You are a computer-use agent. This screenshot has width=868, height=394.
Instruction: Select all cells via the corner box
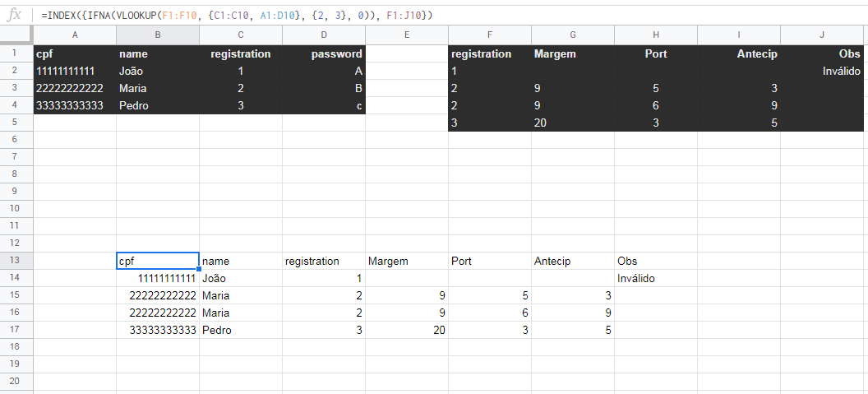[16, 35]
